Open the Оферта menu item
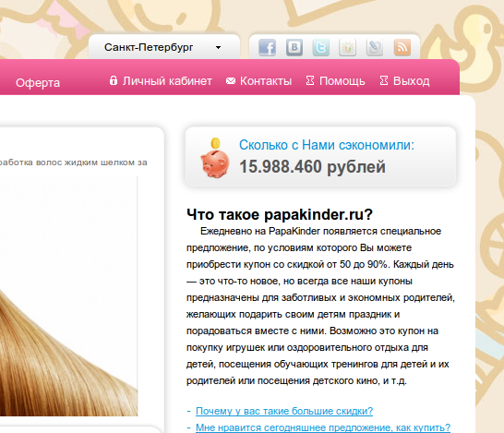Screen dimensions: 504x433 pyautogui.click(x=38, y=82)
